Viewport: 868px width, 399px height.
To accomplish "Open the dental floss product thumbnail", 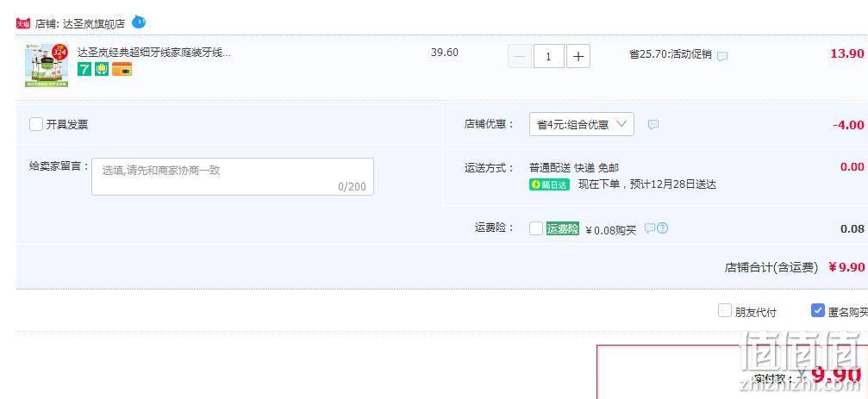I will (x=47, y=65).
